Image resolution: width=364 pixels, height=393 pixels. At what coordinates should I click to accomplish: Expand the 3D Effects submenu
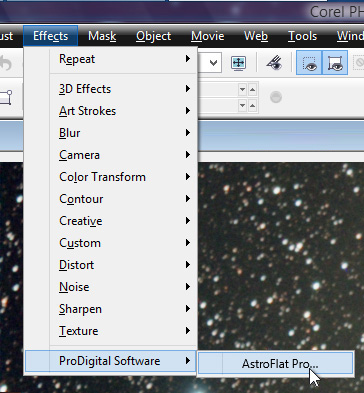tap(111, 89)
